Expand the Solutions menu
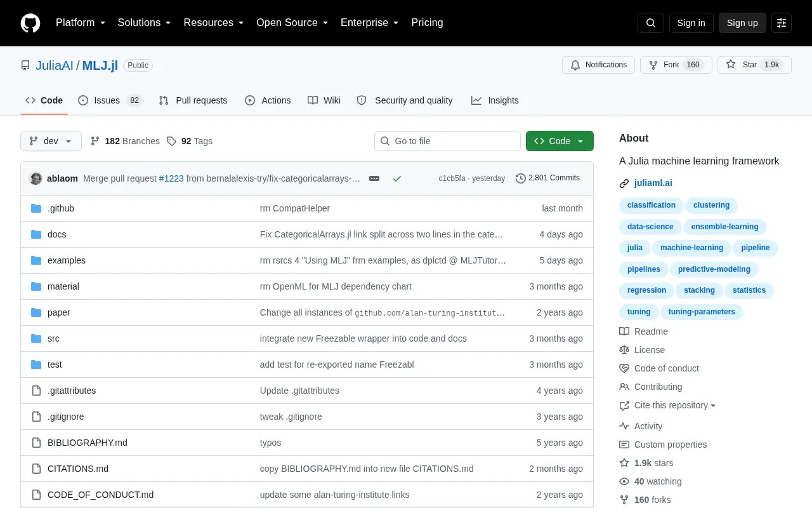 (145, 23)
